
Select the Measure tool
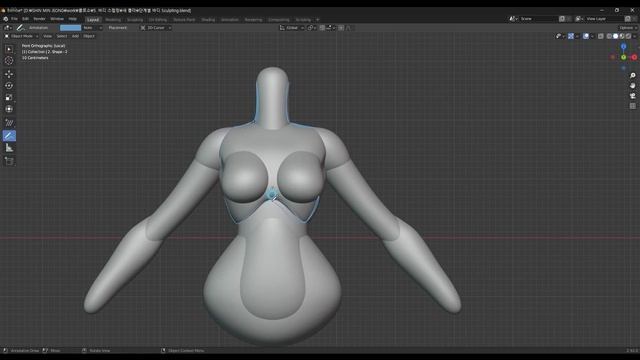point(9,148)
